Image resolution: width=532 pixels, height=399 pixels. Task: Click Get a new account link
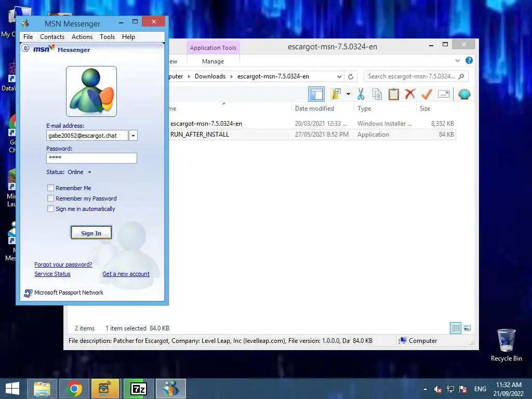[x=126, y=274]
